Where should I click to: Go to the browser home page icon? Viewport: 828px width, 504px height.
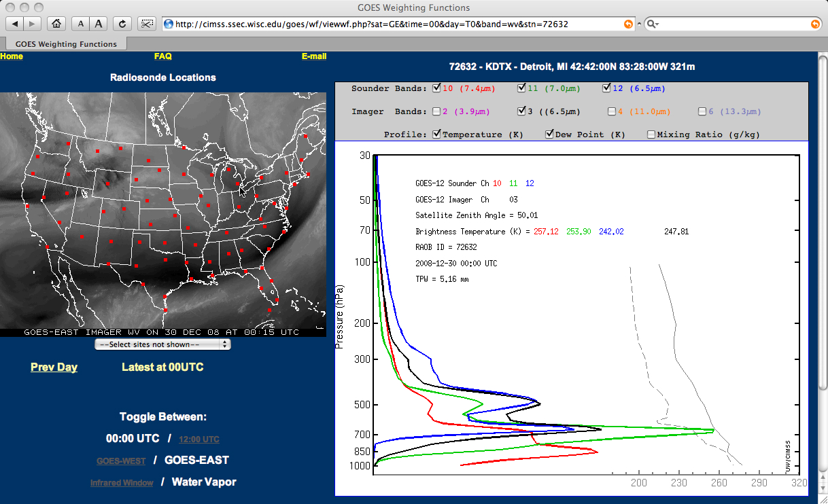click(x=56, y=24)
